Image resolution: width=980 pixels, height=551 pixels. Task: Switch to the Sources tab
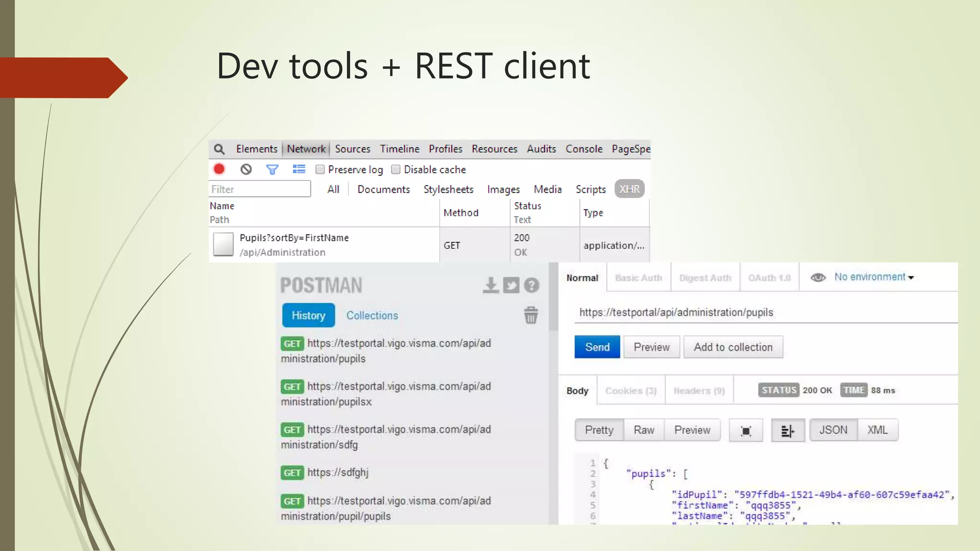click(x=353, y=149)
